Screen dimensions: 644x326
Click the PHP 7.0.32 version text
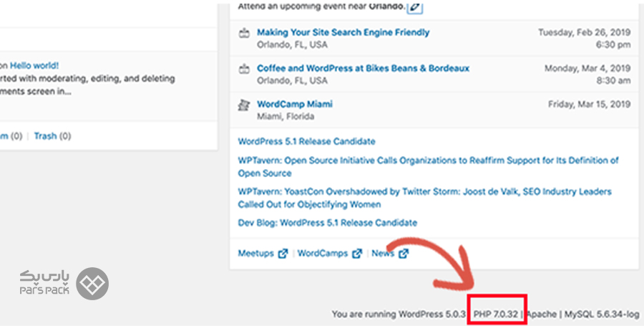495,314
